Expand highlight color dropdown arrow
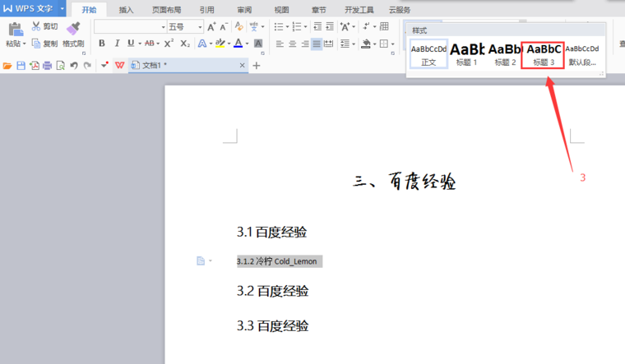Image resolution: width=625 pixels, height=364 pixels. [229, 44]
